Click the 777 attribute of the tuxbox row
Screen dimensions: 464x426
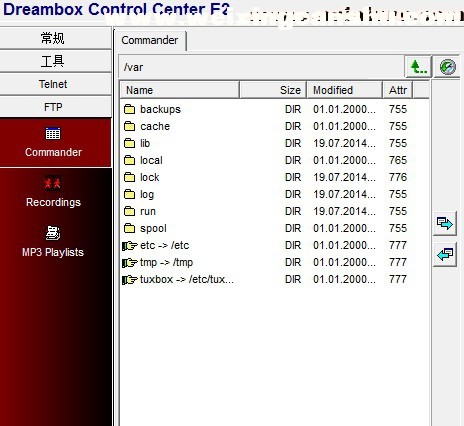(x=398, y=279)
